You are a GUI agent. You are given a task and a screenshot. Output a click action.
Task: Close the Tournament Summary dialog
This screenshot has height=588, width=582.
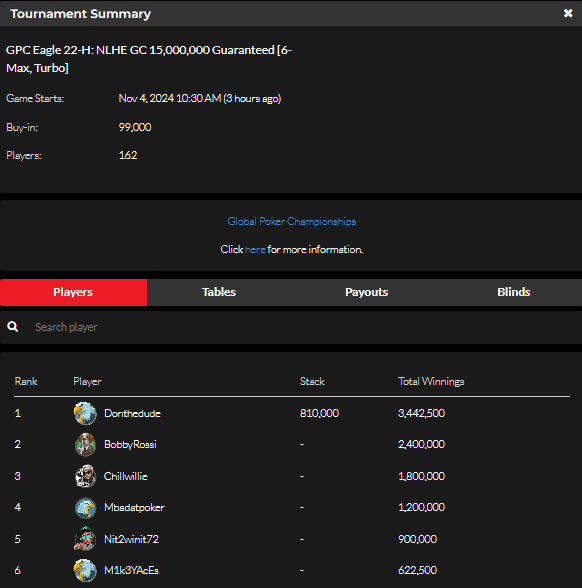[x=568, y=13]
